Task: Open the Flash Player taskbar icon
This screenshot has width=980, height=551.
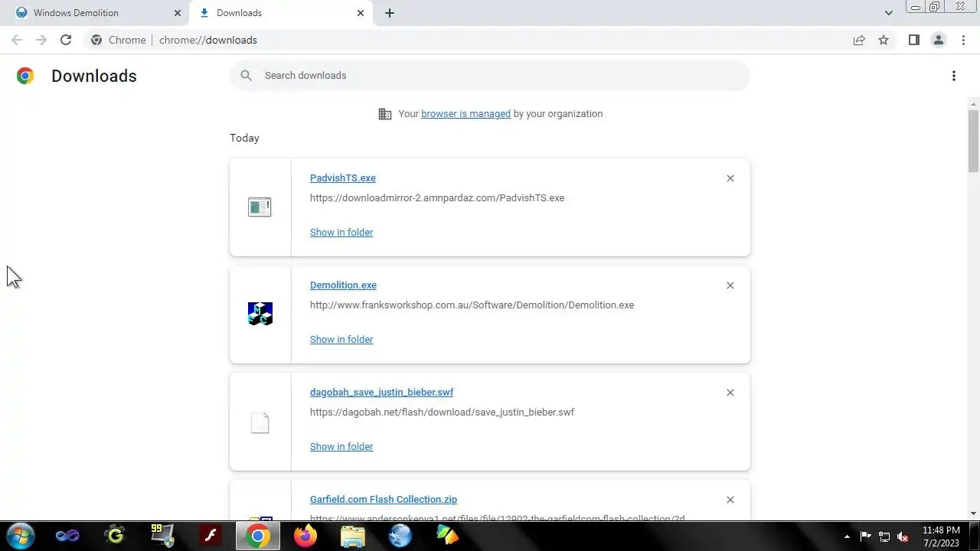Action: [210, 536]
